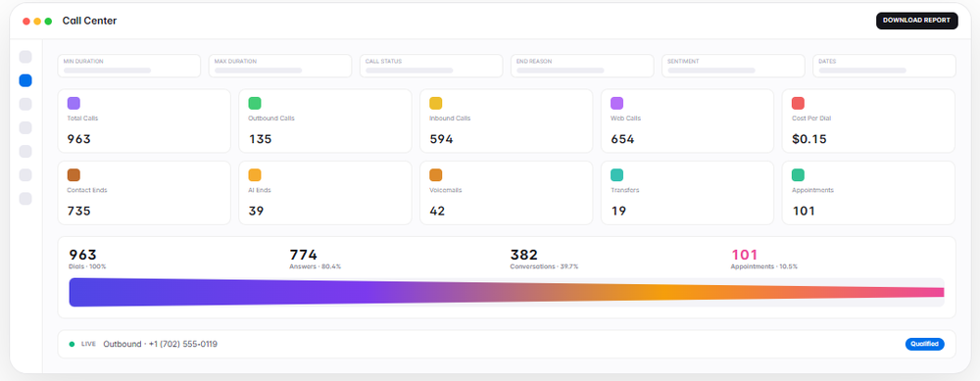Open the Min Duration filter field

click(x=128, y=66)
